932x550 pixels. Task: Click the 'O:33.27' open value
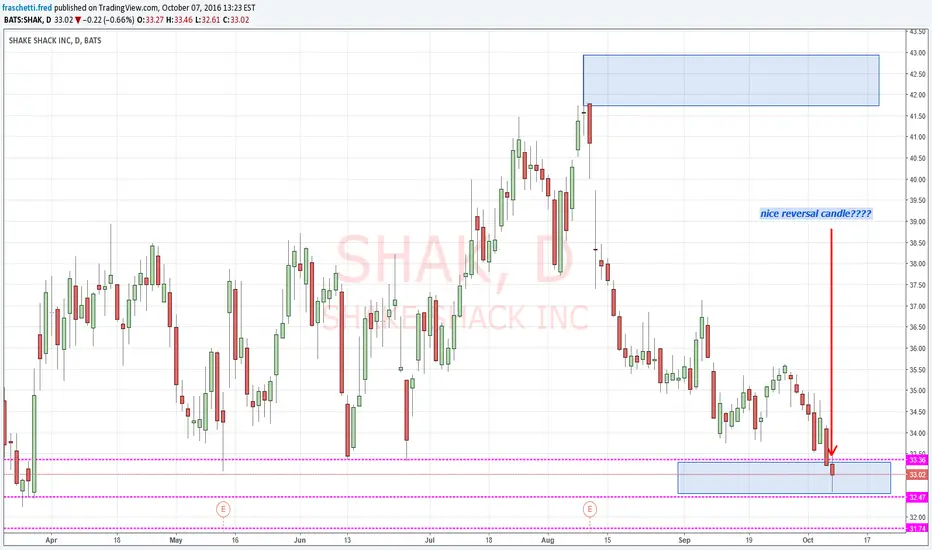[x=150, y=20]
